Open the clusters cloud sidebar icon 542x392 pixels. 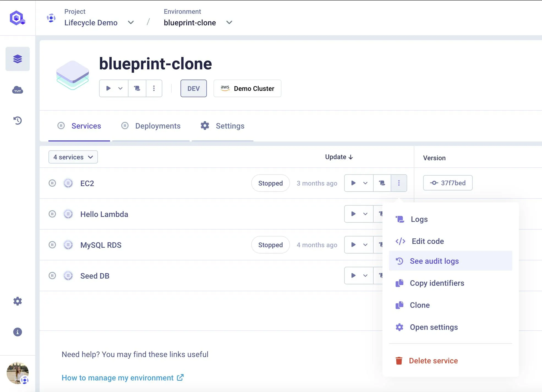pos(18,90)
